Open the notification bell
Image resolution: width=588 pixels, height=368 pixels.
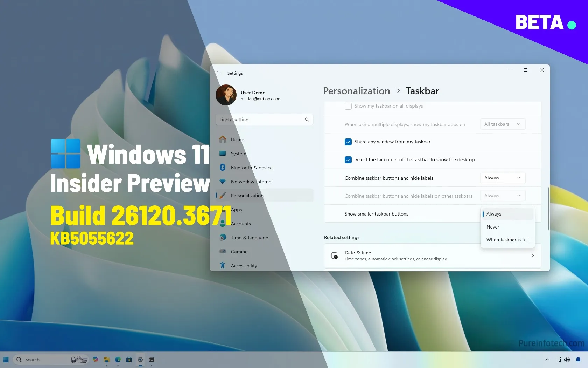pyautogui.click(x=578, y=360)
